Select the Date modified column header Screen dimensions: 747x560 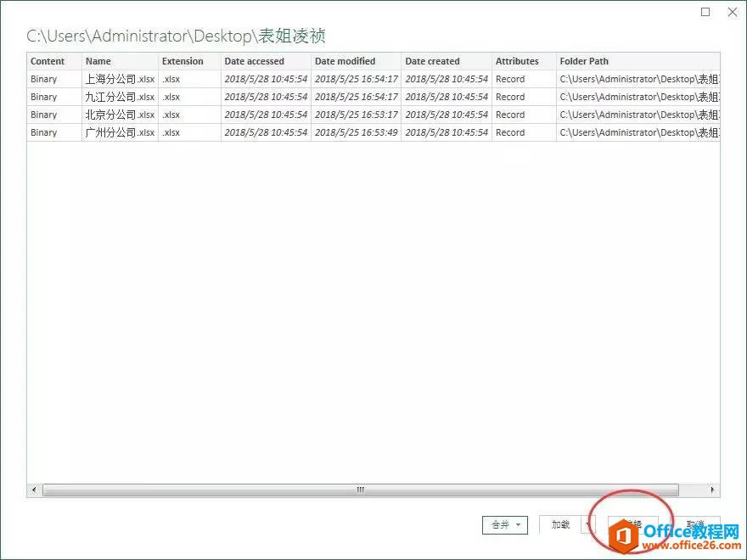click(357, 61)
